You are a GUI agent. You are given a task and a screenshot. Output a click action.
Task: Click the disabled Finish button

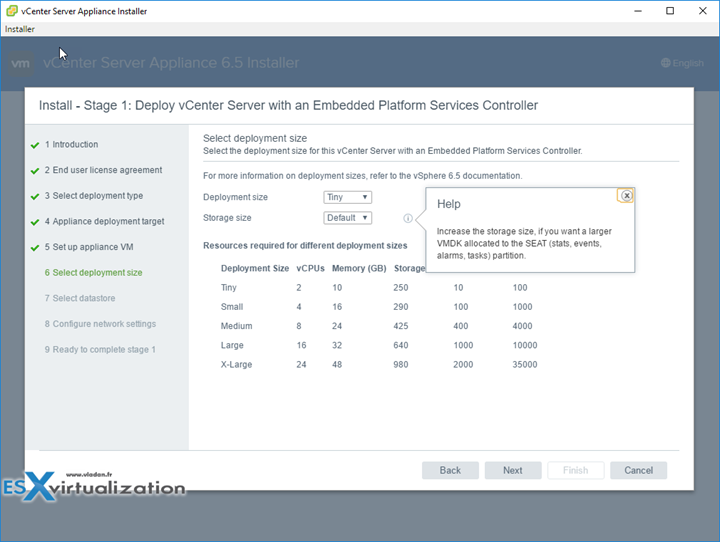[575, 470]
